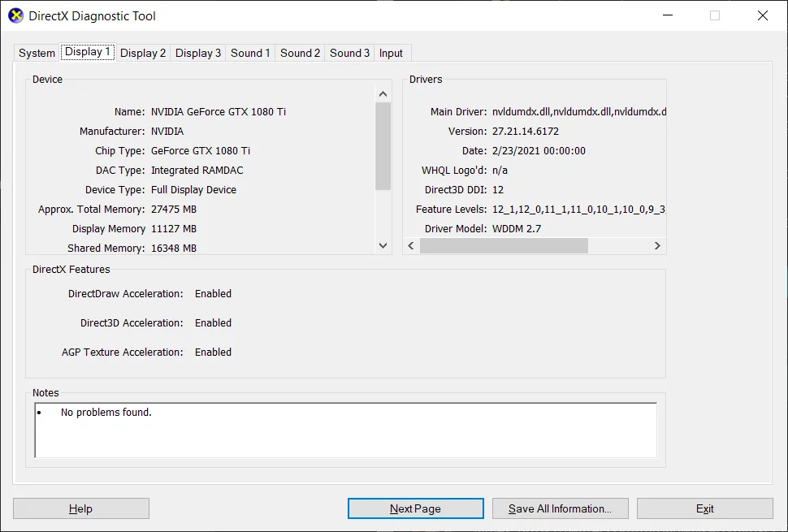The image size is (788, 532).
Task: Open the Sound 2 tab
Action: (x=300, y=54)
